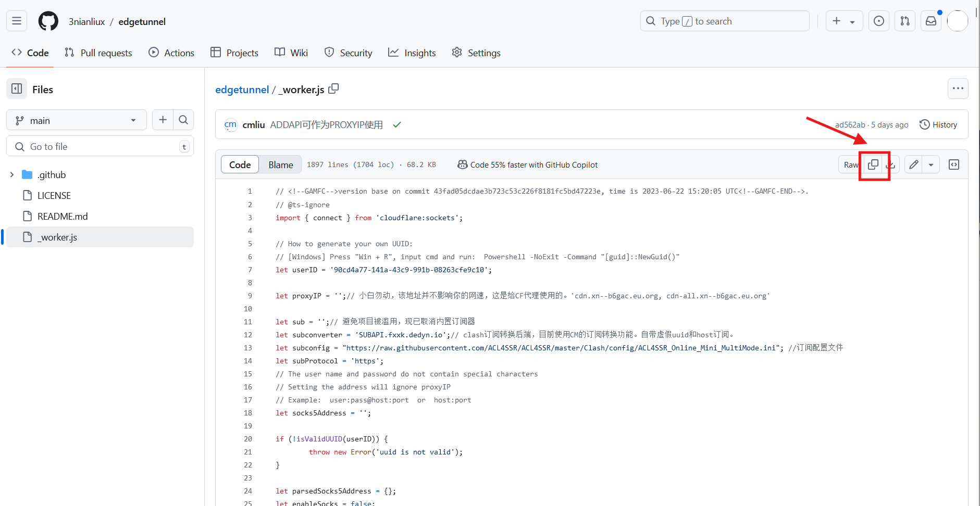Open the edgetunnel repository link in header
The height and width of the screenshot is (506, 980).
tap(142, 21)
